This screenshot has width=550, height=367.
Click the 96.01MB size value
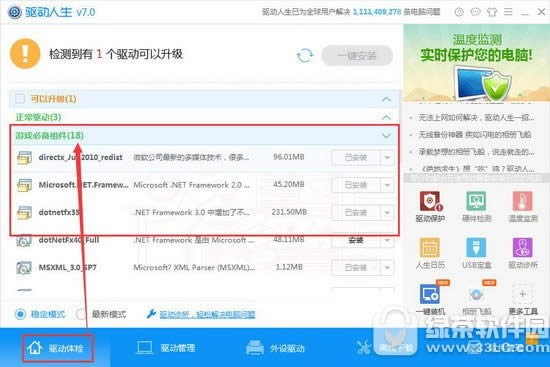[x=288, y=157]
